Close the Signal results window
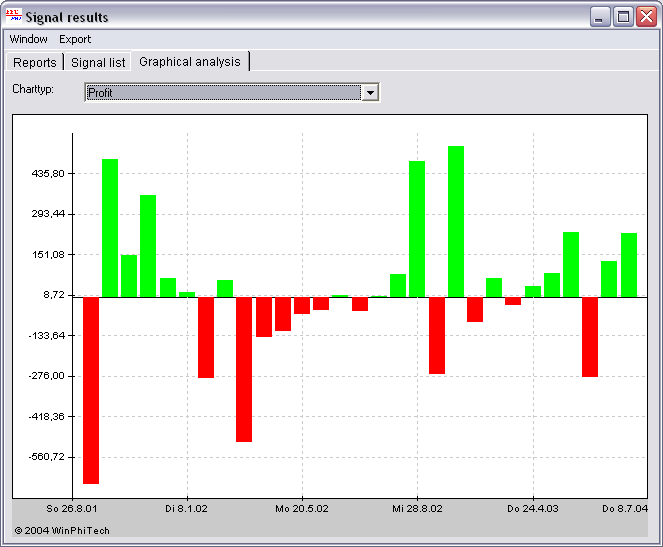The image size is (663, 547). coord(644,17)
